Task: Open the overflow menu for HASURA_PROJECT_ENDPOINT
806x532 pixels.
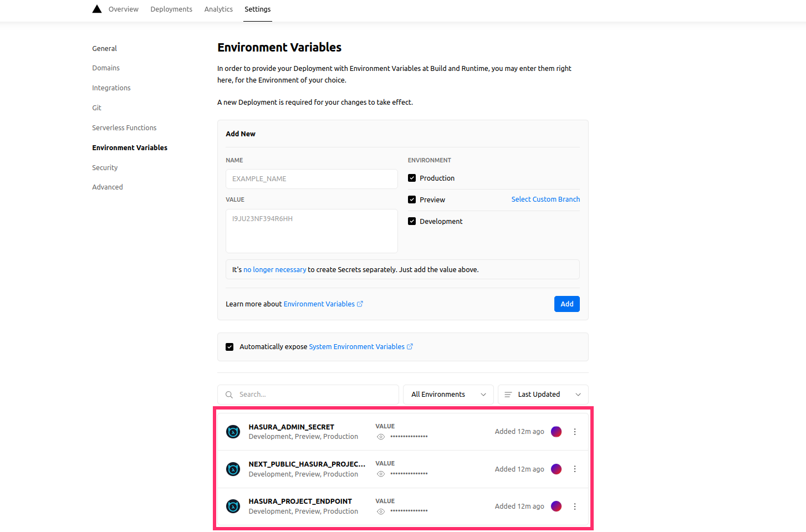Action: 575,506
